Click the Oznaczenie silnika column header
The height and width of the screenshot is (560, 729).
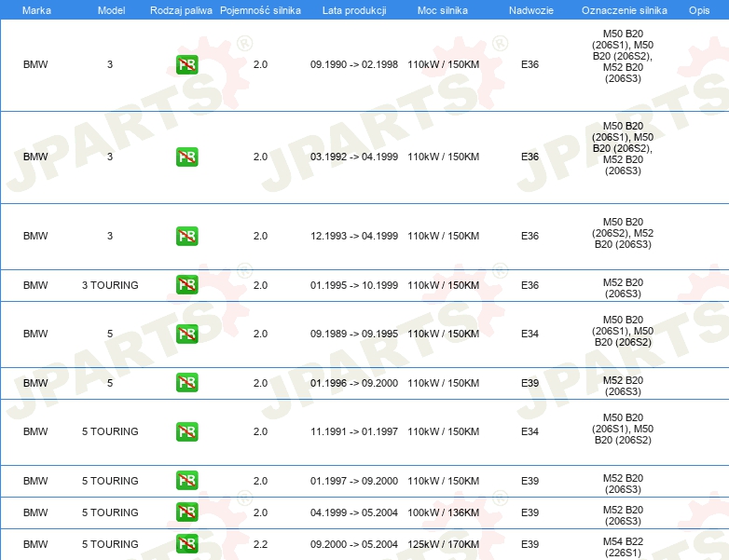point(623,9)
